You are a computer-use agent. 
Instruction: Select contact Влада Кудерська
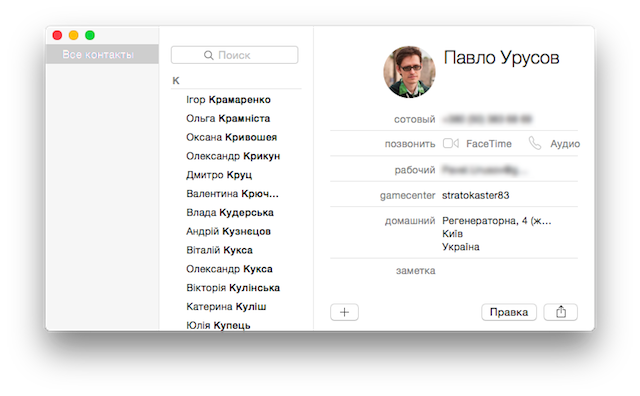click(230, 212)
